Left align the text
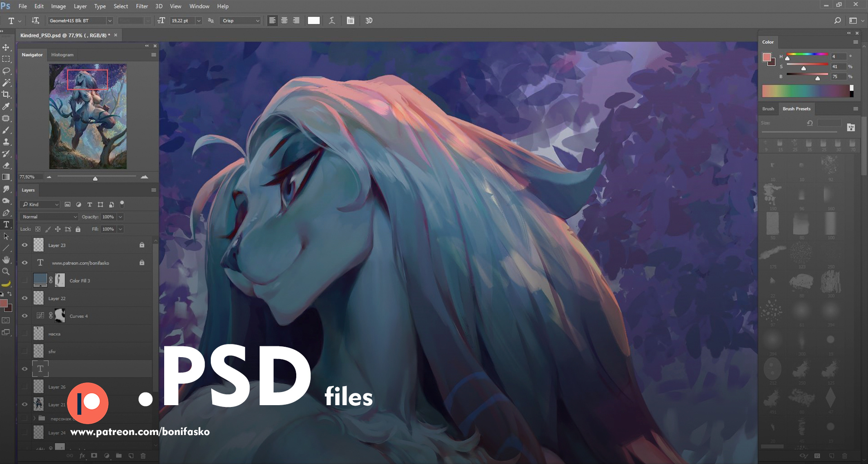Viewport: 868px width, 464px height. [x=272, y=20]
